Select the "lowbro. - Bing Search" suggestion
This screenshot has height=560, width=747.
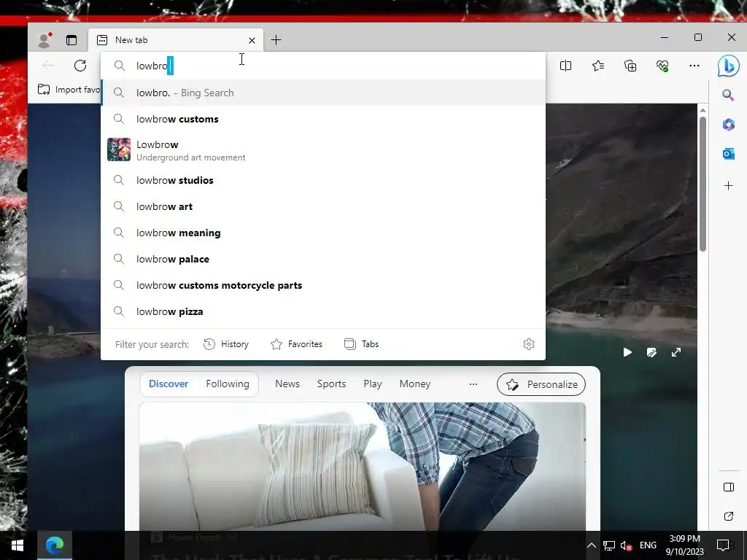(x=323, y=93)
